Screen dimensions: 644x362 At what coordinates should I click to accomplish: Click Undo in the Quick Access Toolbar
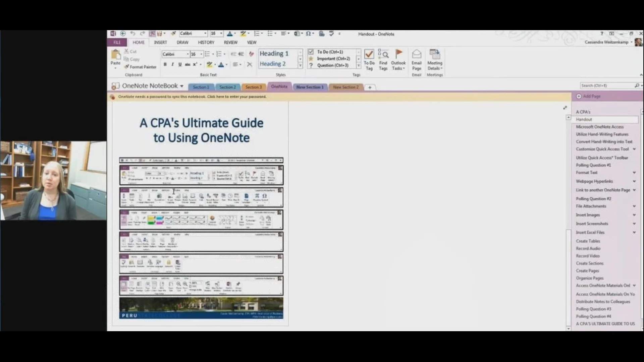coord(133,34)
